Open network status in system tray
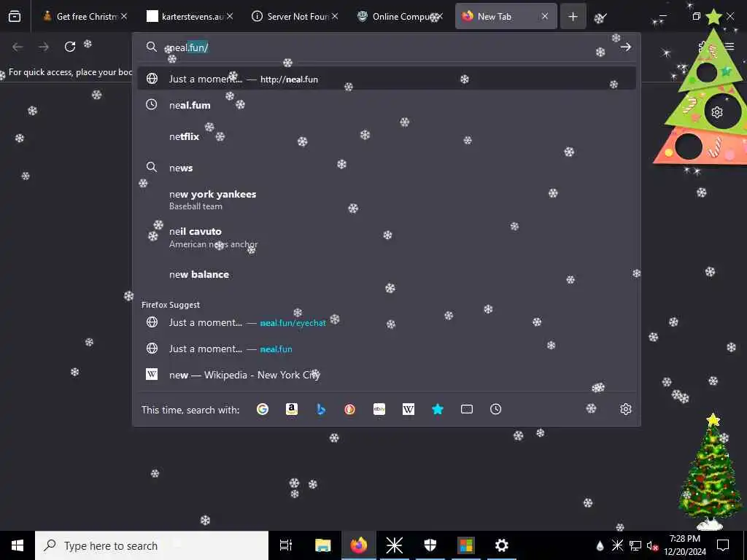Screen dimensions: 747x560 635,545
